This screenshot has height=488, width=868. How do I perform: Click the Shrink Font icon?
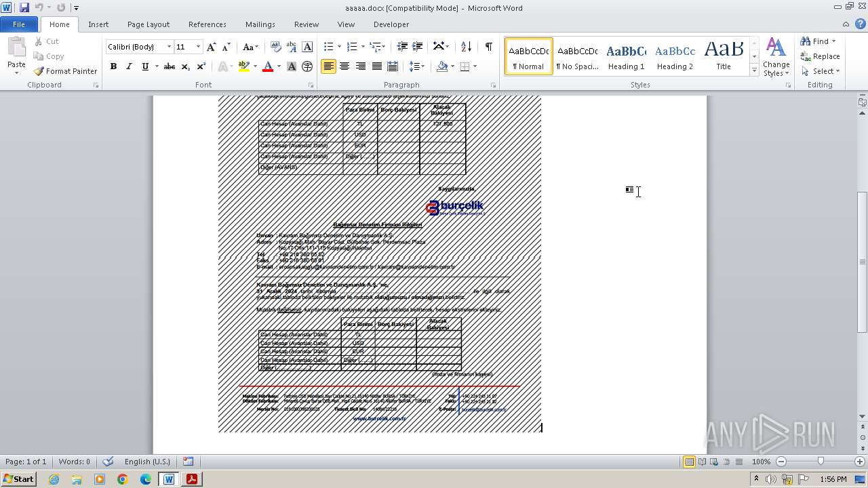point(226,47)
